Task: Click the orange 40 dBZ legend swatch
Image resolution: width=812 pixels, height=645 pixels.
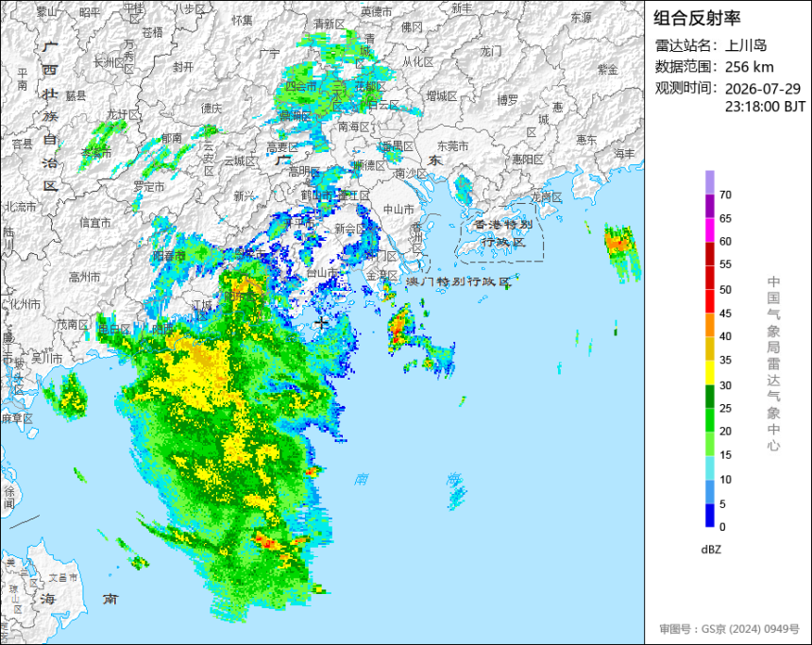Action: tap(709, 325)
